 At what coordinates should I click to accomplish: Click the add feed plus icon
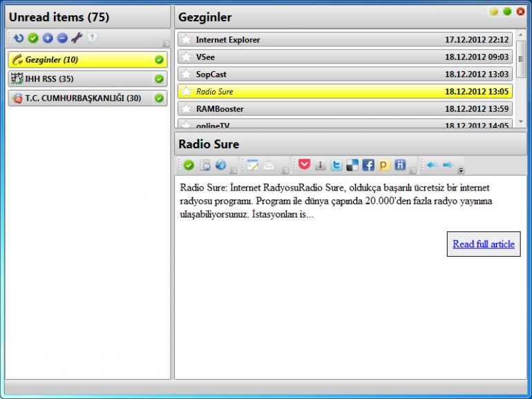pos(47,38)
